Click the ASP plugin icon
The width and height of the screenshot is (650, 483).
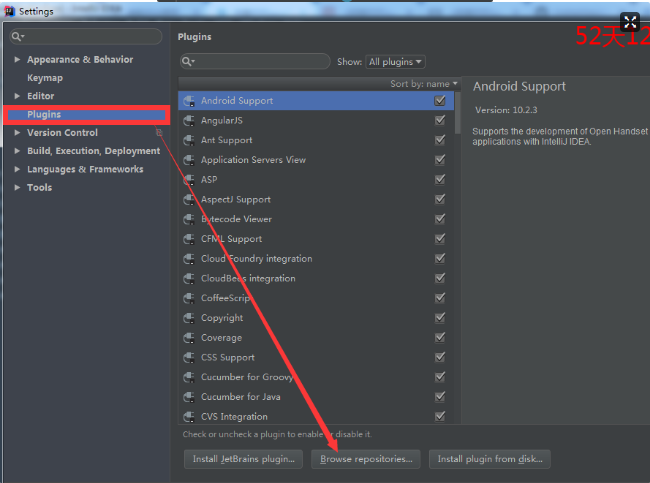[189, 180]
